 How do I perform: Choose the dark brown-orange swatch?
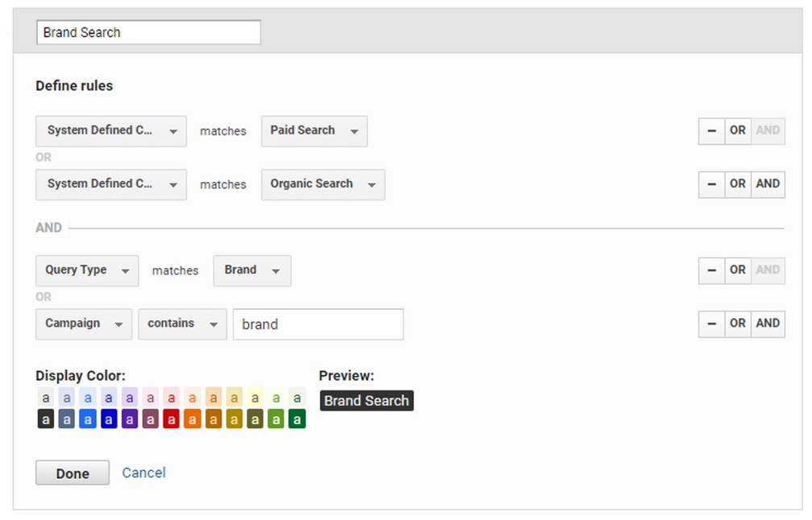point(213,419)
